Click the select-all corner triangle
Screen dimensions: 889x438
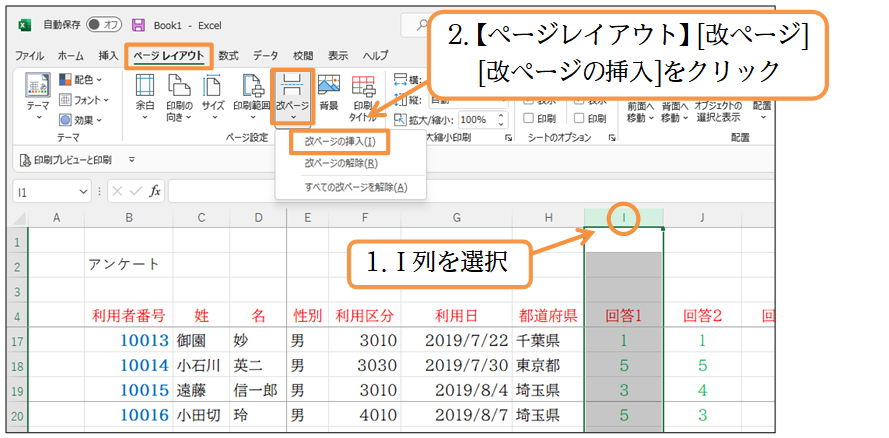coord(20,219)
